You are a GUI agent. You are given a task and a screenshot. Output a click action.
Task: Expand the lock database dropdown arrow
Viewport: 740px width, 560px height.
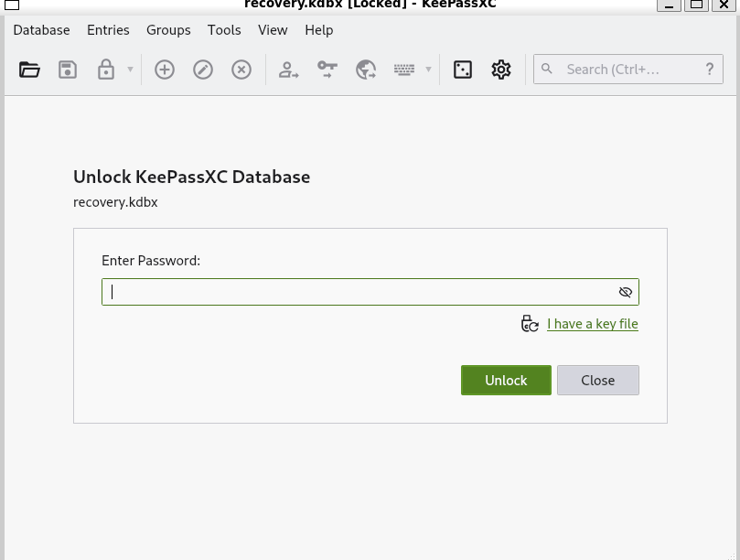pyautogui.click(x=130, y=70)
